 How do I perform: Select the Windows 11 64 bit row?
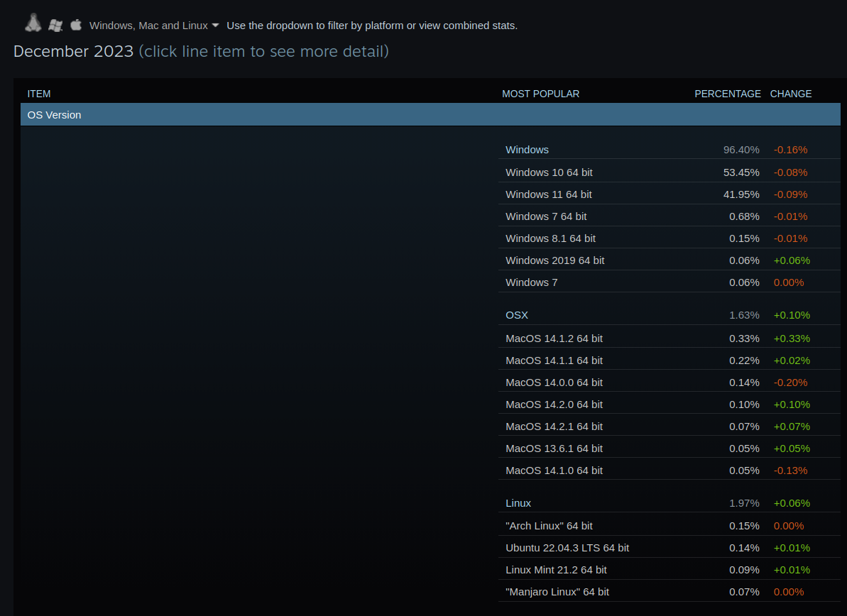(x=670, y=194)
